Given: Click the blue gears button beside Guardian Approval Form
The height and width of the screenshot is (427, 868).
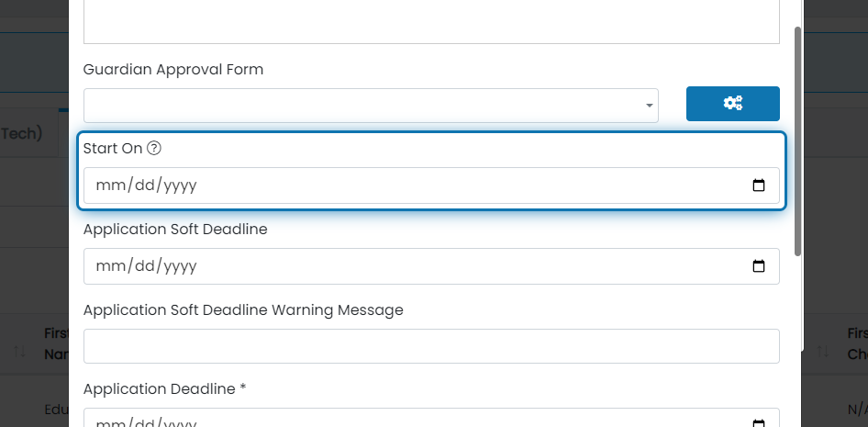Looking at the screenshot, I should point(732,104).
